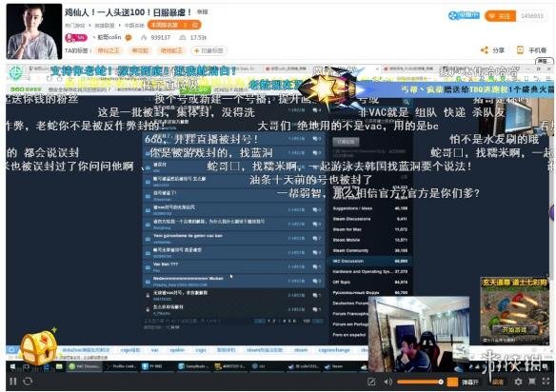Click the 'csgo' search suggestion tag
Viewport: 556px width, 392px height.
[200, 350]
